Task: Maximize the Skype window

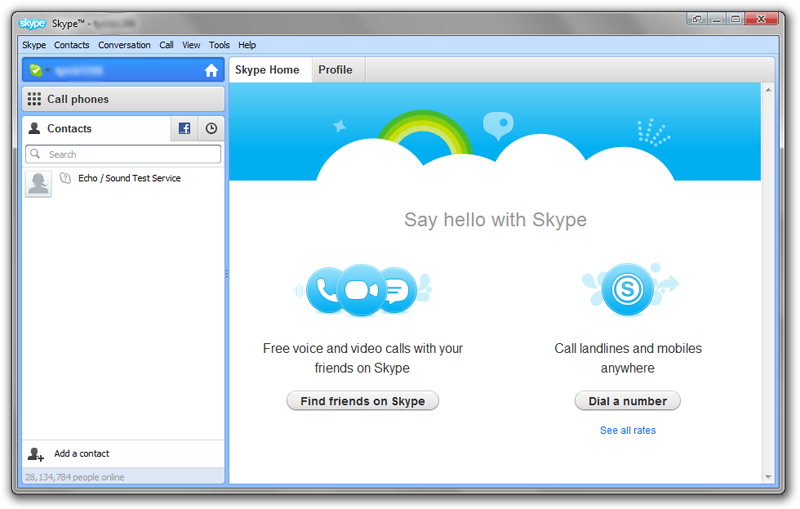Action: [x=735, y=19]
